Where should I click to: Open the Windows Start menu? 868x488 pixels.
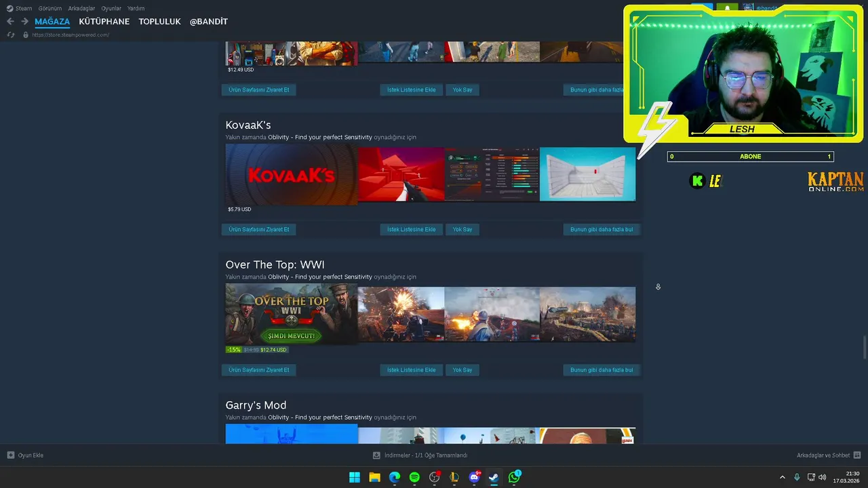pos(355,477)
